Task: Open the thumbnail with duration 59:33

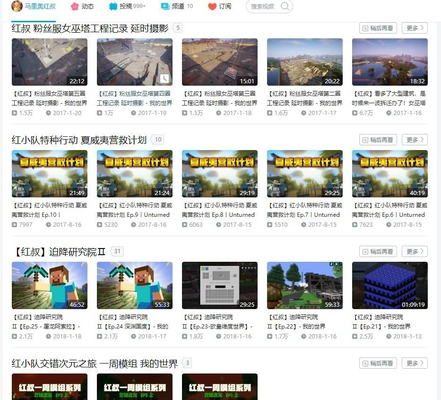Action: point(305,285)
